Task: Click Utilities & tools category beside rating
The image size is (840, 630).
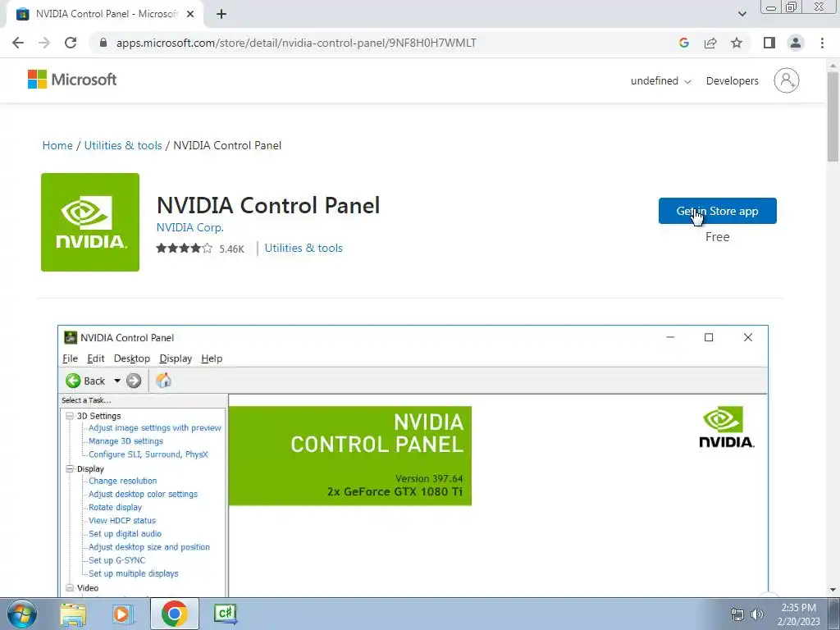Action: coord(304,248)
